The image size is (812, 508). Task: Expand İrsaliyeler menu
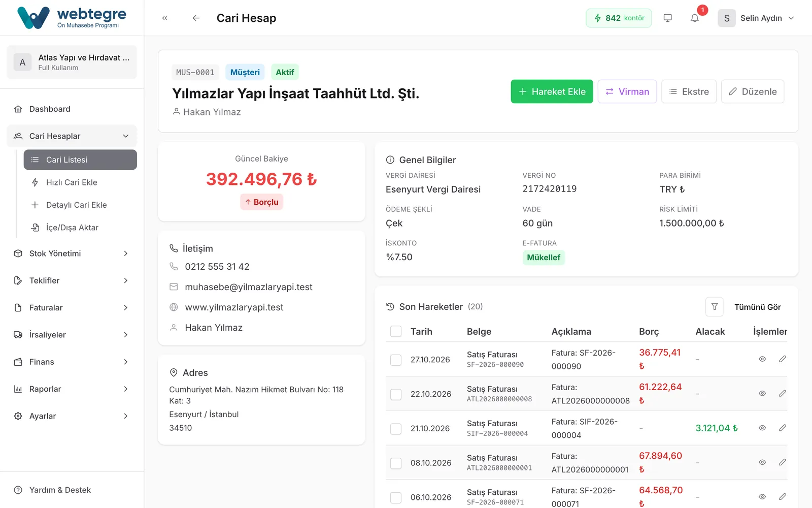[x=72, y=335]
